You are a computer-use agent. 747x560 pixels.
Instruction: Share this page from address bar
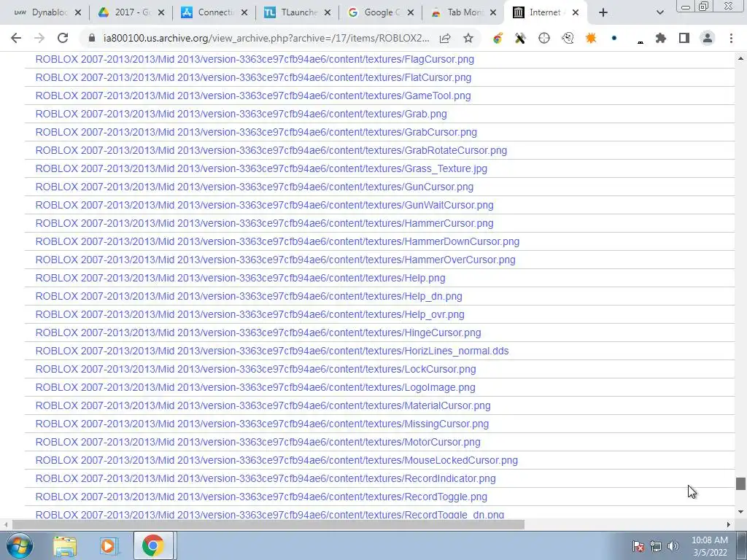coord(445,38)
